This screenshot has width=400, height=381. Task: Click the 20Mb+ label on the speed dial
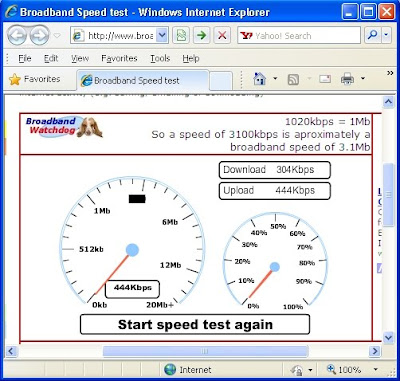(x=160, y=305)
